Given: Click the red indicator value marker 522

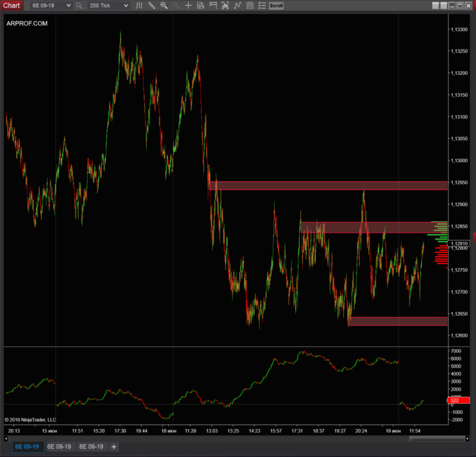Looking at the screenshot, I should pos(458,400).
